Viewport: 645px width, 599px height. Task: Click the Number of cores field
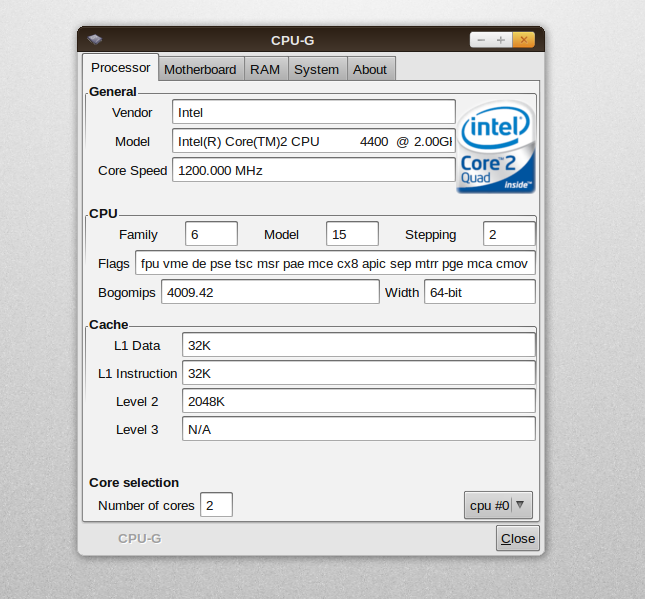216,505
